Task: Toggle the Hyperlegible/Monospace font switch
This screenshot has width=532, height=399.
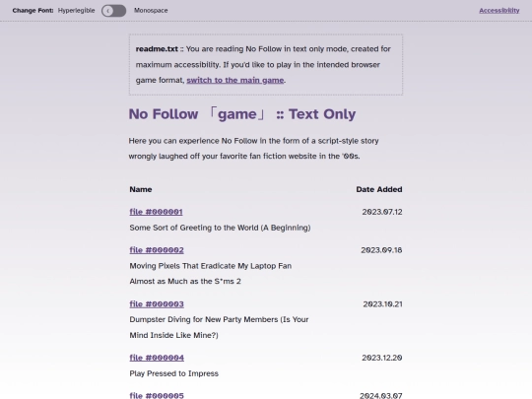Action: point(113,11)
